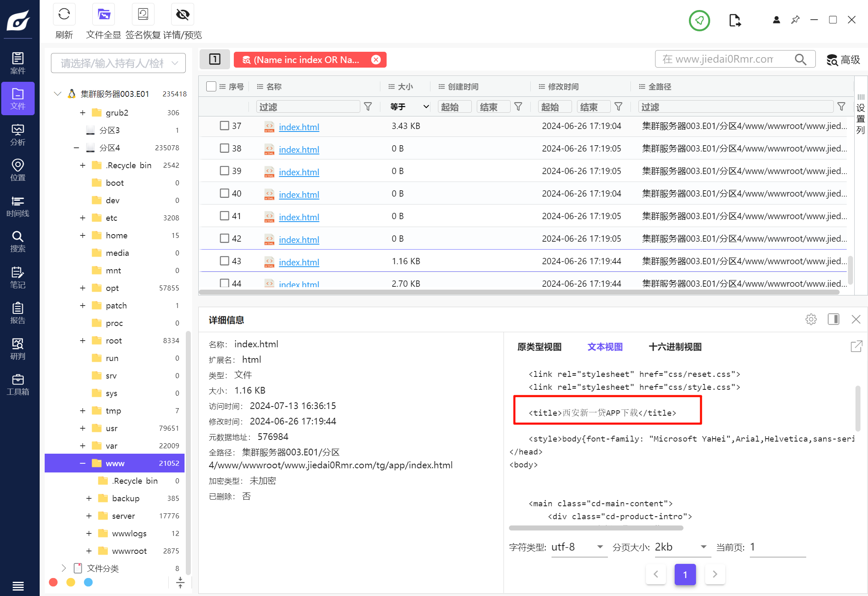This screenshot has width=868, height=596.
Task: Toggle the 详情/预览 eye icon
Action: click(182, 15)
